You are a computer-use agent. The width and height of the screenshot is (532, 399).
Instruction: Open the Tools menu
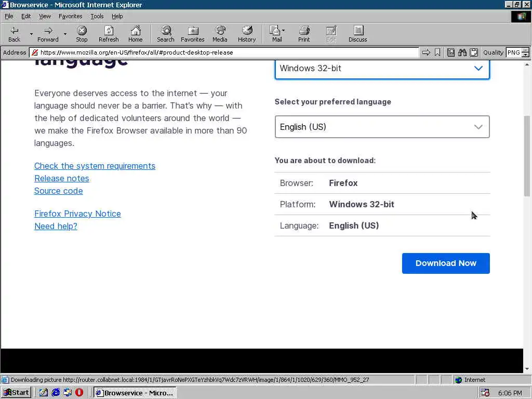tap(97, 16)
